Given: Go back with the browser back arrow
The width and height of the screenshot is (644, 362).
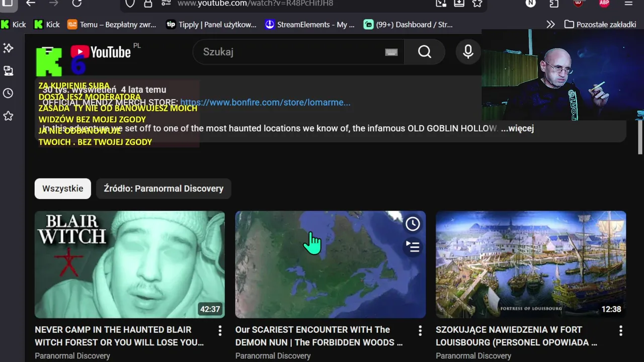Looking at the screenshot, I should (x=31, y=3).
